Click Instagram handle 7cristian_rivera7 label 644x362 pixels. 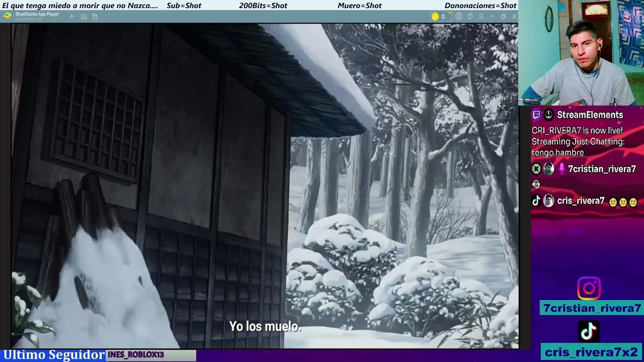592,308
